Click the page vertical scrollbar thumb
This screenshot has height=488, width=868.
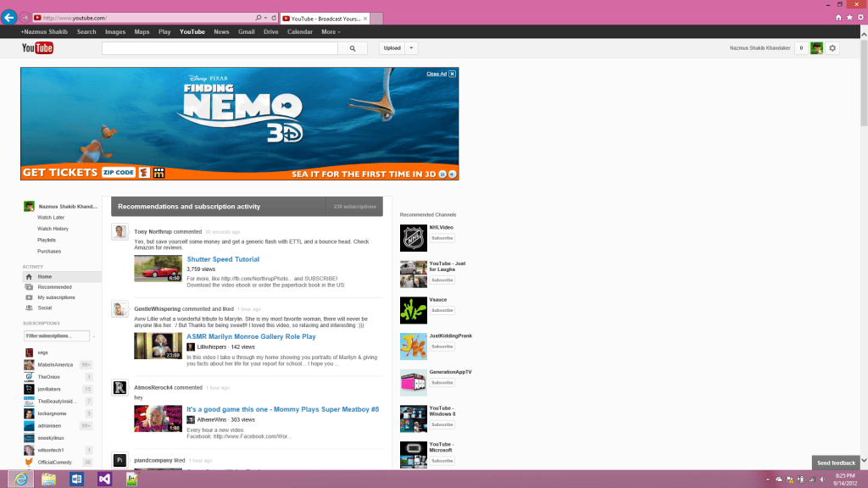(x=864, y=82)
